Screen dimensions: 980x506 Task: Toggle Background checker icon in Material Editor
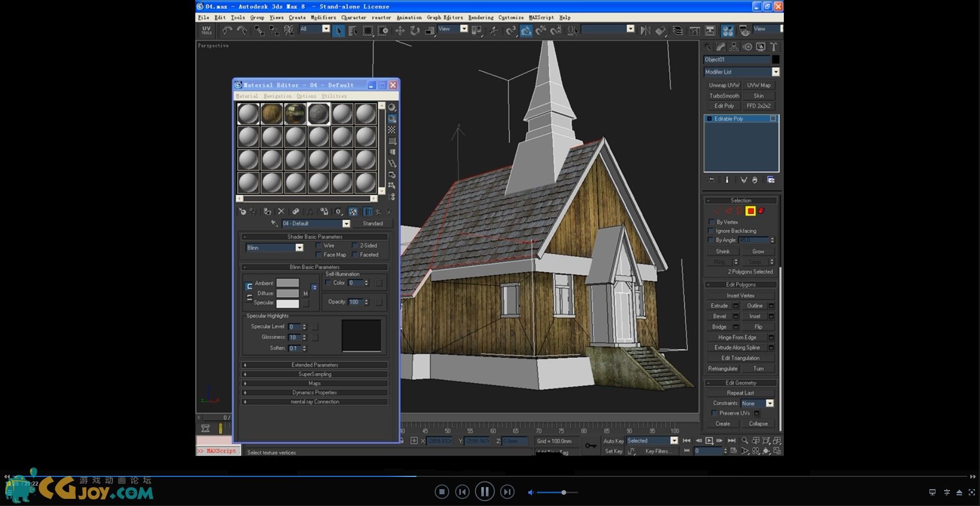(392, 130)
